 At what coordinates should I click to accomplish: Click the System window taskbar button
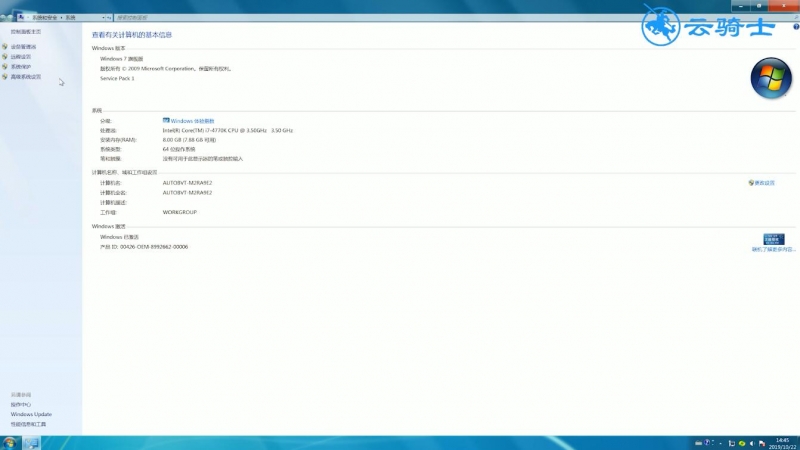(x=31, y=443)
